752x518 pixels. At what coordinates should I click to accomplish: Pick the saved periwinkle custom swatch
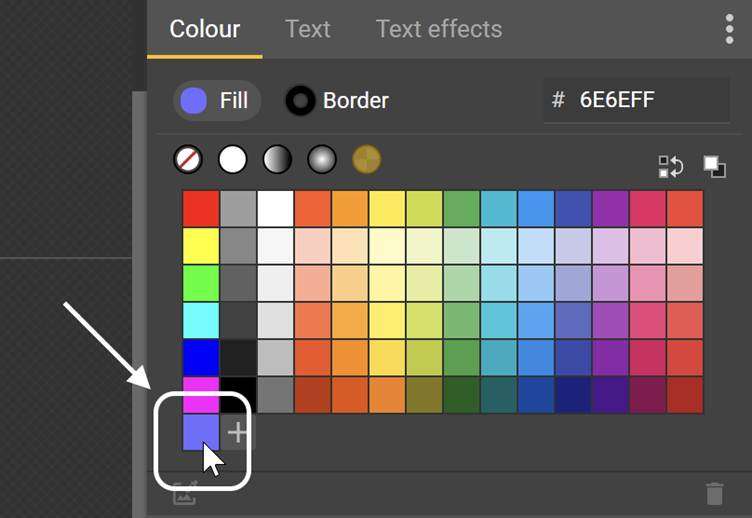[x=201, y=433]
